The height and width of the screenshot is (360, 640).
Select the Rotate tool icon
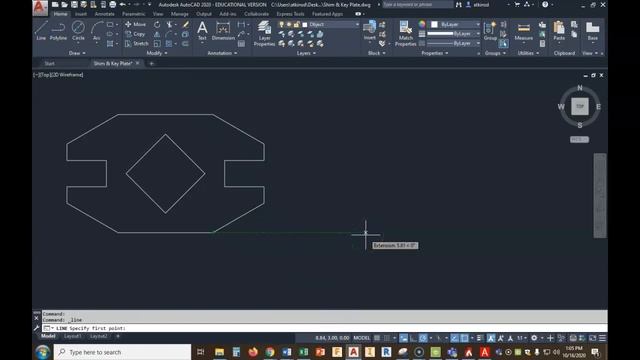tap(157, 24)
